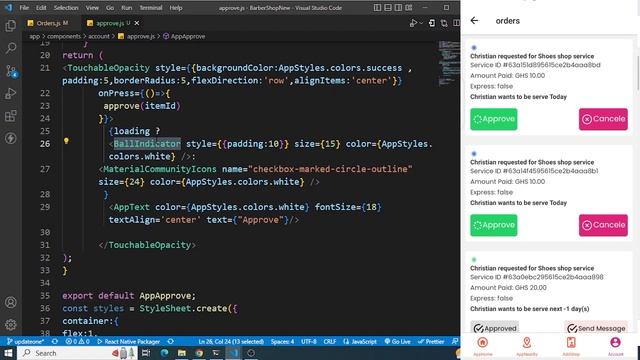Click the account breadcrumb segment

click(x=99, y=36)
